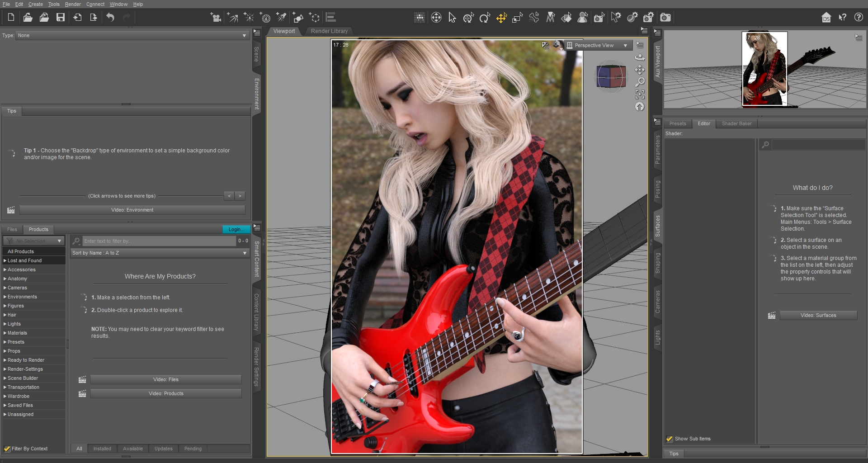Click the Undo arrow icon

tap(110, 18)
